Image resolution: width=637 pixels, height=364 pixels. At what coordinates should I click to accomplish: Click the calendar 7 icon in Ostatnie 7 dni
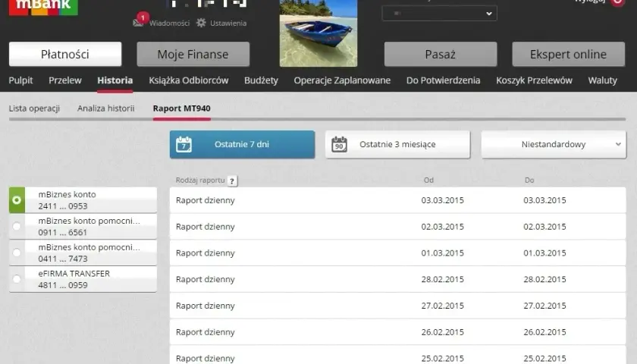184,144
